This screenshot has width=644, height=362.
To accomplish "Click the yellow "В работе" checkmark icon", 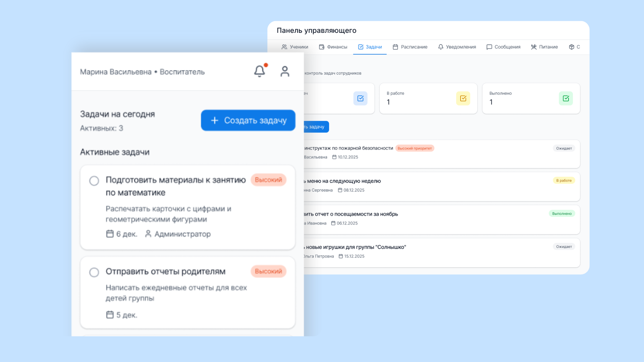I will (x=463, y=99).
